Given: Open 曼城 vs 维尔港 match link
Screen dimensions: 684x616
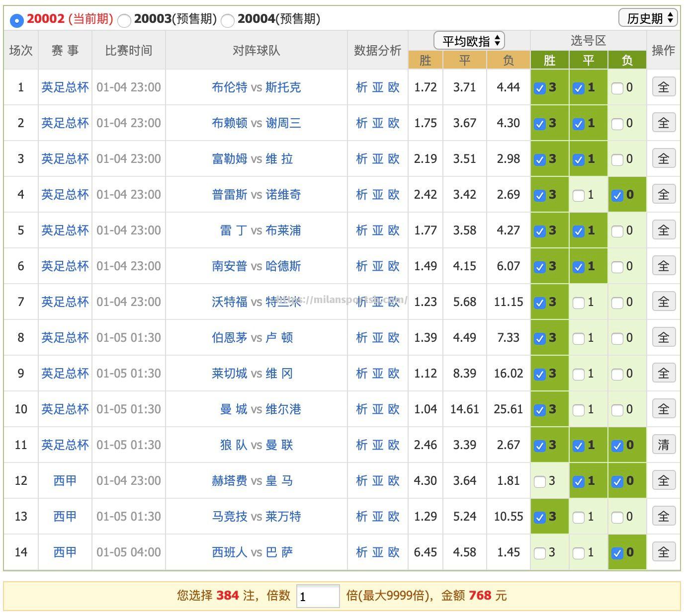Looking at the screenshot, I should coord(260,409).
